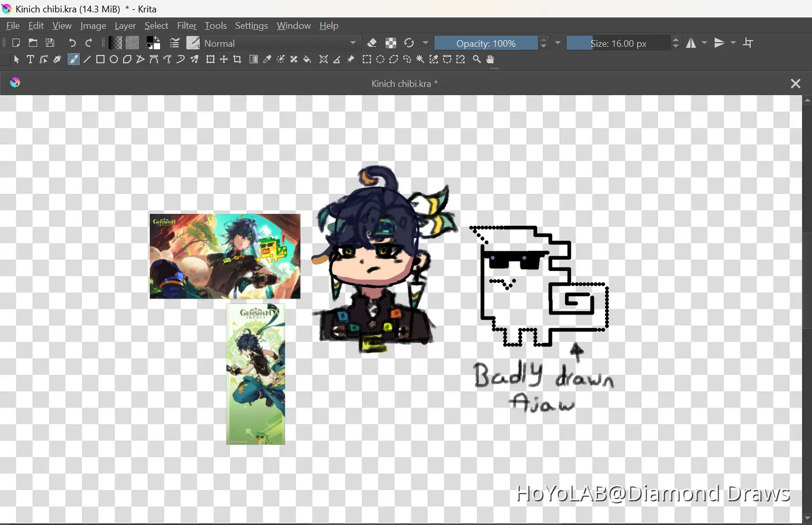Toggle preserve alpha mode
Screen dimensions: 812x525
tap(391, 43)
